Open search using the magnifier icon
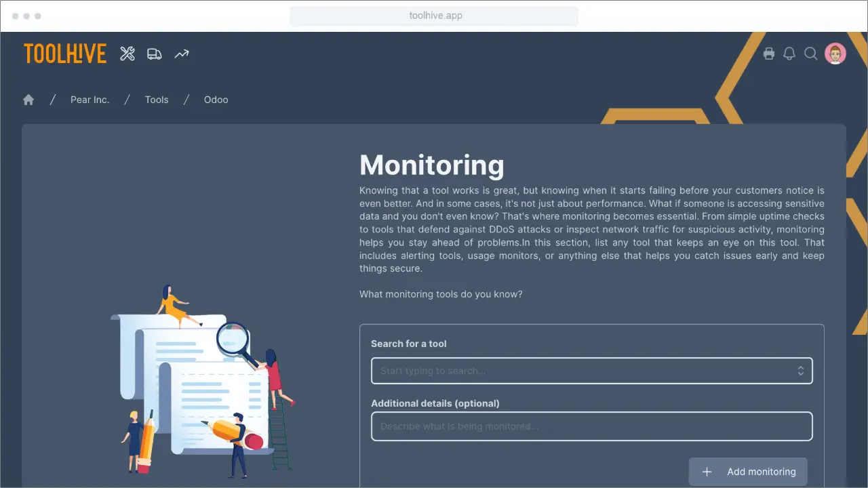Screen dimensions: 868x488 click(811, 54)
